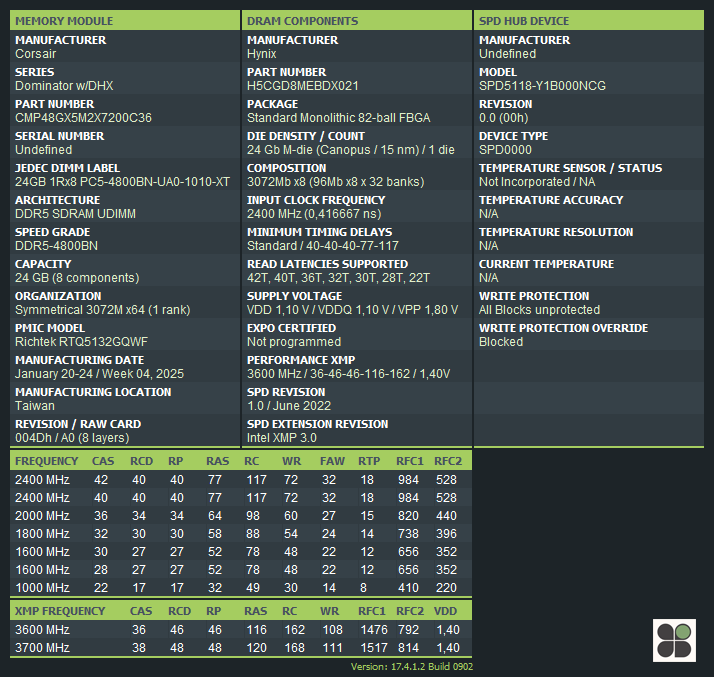This screenshot has width=714, height=677.
Task: Click PMIC model Richtek RTQ5132GQWF
Action: click(x=82, y=342)
